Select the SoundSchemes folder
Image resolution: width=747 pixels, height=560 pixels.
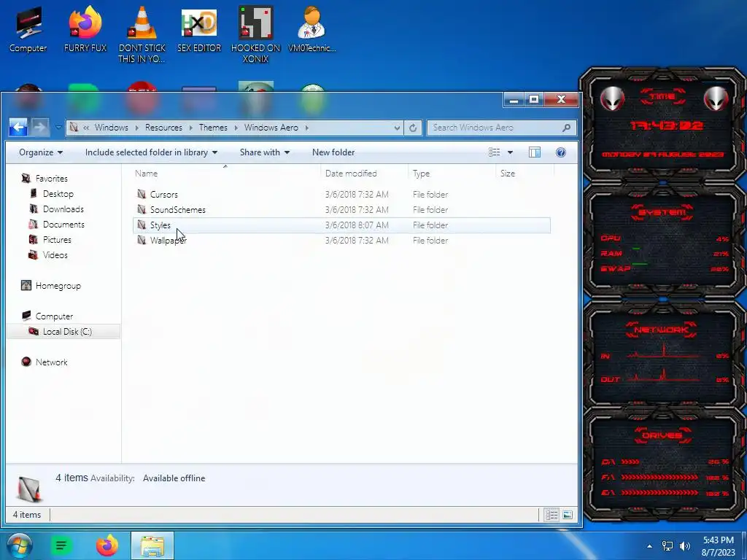tap(341, 209)
